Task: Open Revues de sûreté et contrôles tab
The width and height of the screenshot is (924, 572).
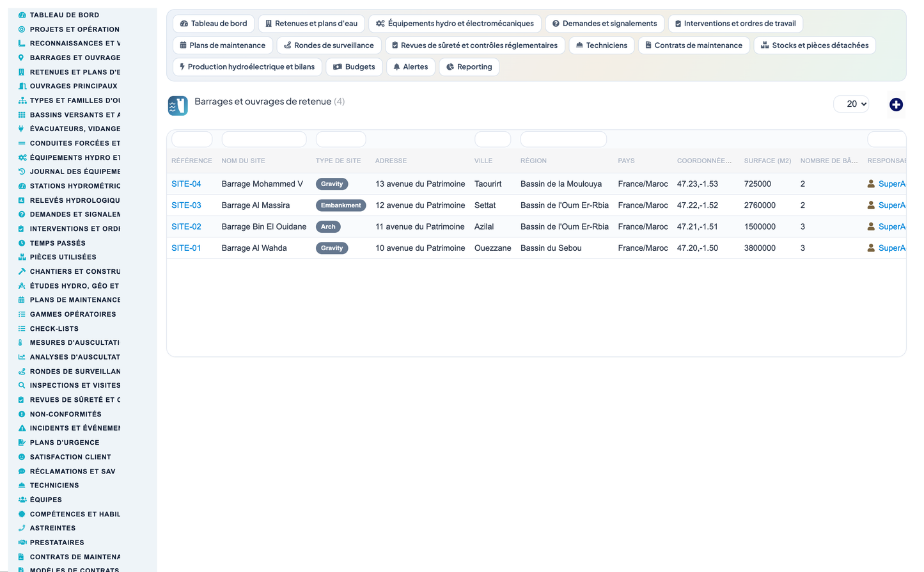Action: pos(475,45)
